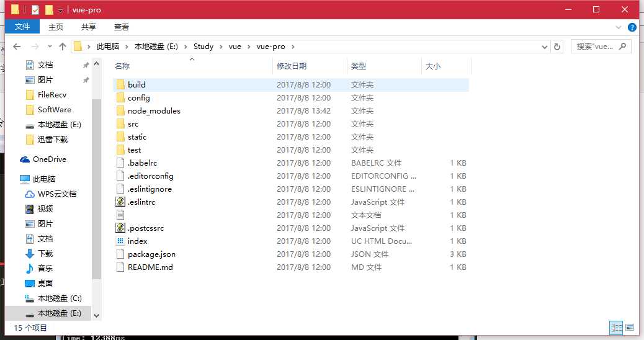Open Explorer help question mark
This screenshot has height=340, width=644.
632,27
